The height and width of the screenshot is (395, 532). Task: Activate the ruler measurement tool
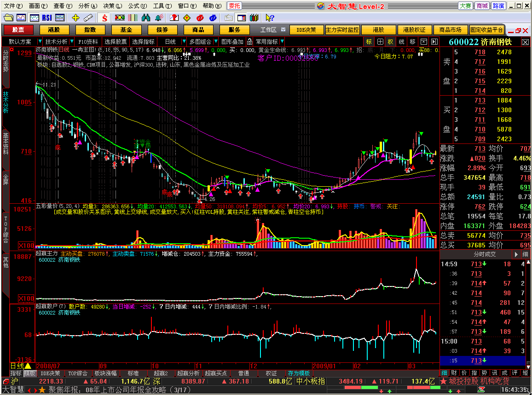tap(88, 17)
